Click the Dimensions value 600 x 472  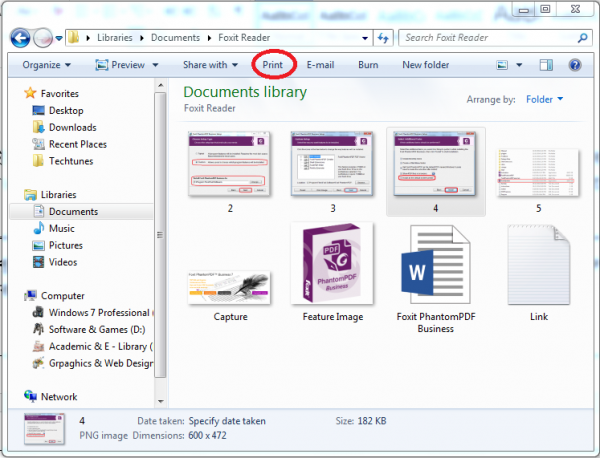(207, 435)
